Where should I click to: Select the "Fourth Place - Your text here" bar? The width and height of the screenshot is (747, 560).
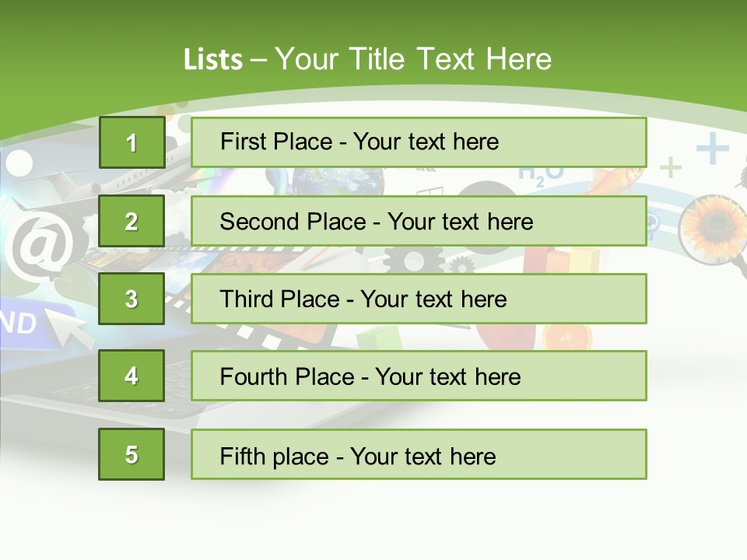click(419, 376)
